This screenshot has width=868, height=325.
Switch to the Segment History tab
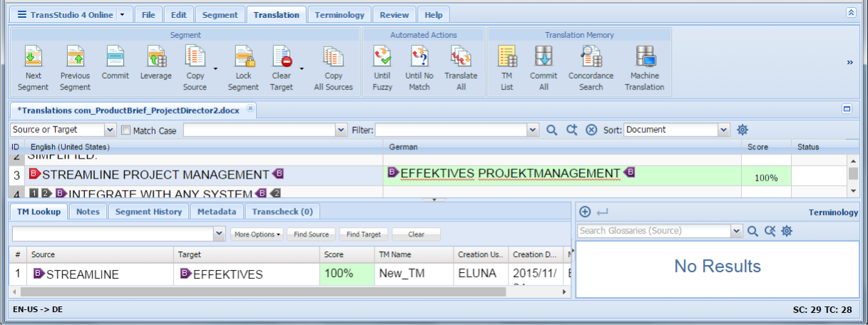coord(148,211)
